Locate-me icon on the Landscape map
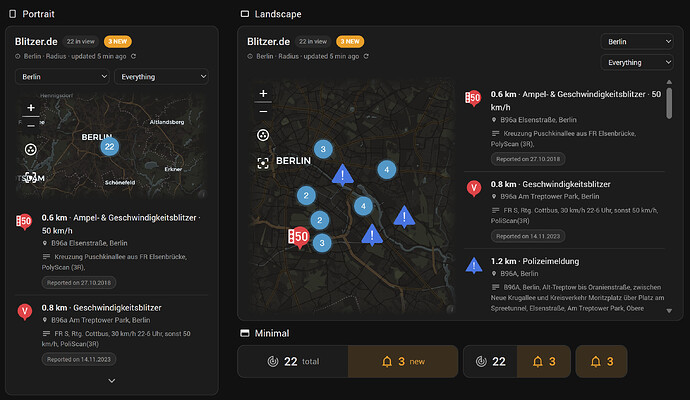Screen dimensions: 690x400 pyautogui.click(x=263, y=135)
